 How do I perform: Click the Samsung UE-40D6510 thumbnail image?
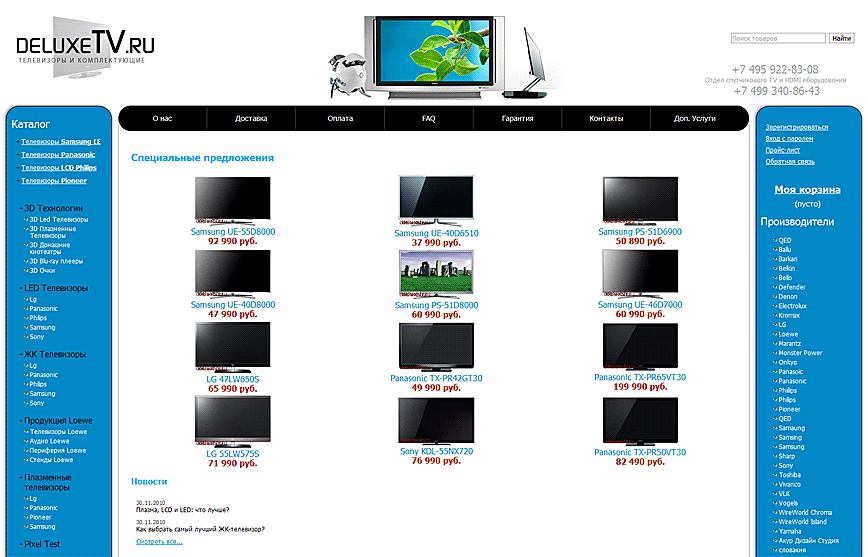pos(436,201)
